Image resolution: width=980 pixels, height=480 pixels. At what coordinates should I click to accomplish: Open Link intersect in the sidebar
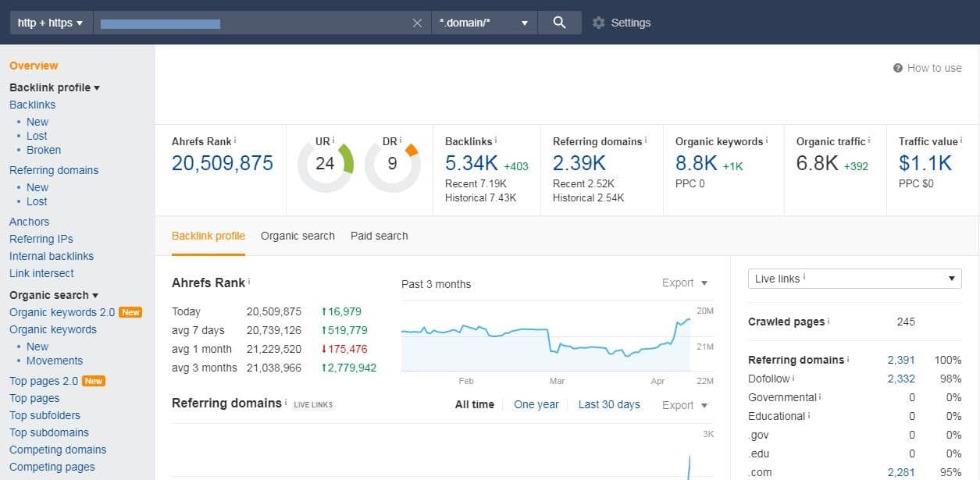[41, 273]
